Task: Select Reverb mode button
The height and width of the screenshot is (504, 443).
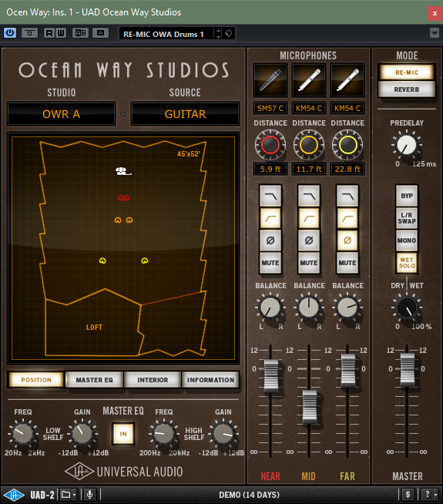Action: click(407, 89)
